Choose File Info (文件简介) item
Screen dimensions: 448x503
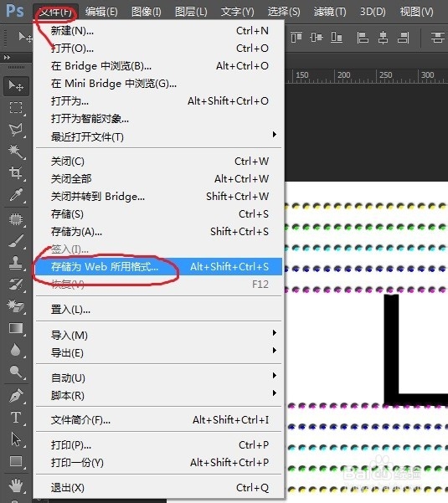pos(158,420)
